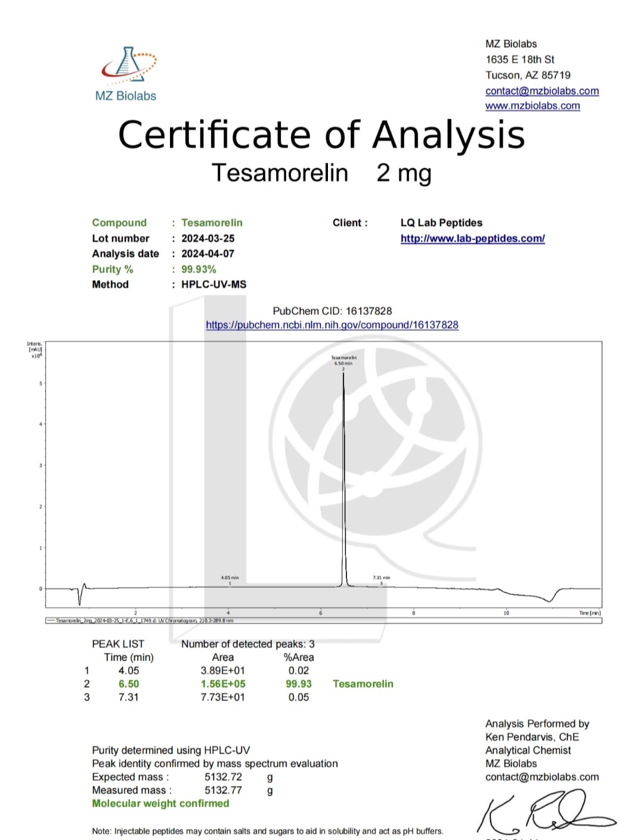Click the Ken Pendarvis signature
Image resolution: width=644 pixels, height=840 pixels.
tap(546, 812)
